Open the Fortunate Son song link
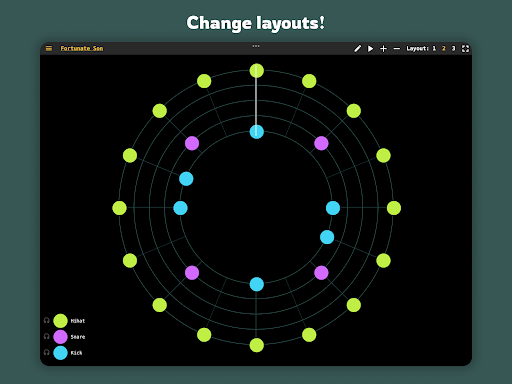The height and width of the screenshot is (384, 512). coord(82,48)
